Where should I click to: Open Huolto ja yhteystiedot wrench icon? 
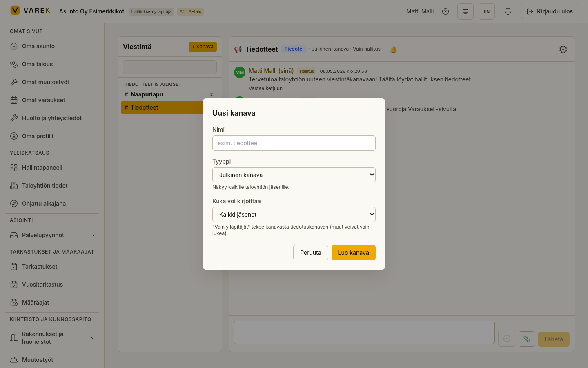[x=14, y=118]
